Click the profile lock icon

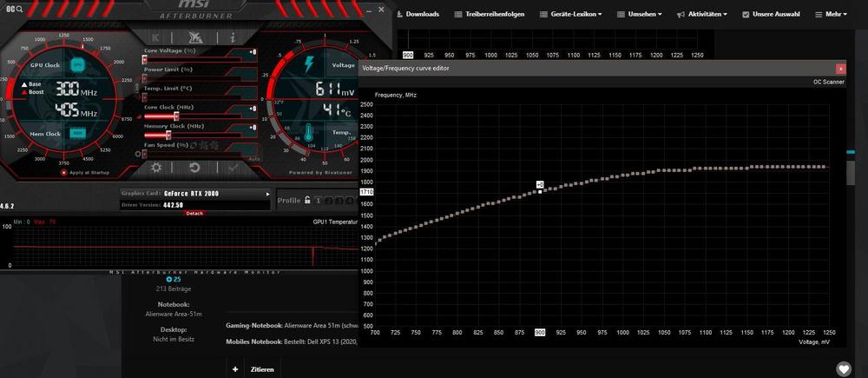(x=307, y=201)
